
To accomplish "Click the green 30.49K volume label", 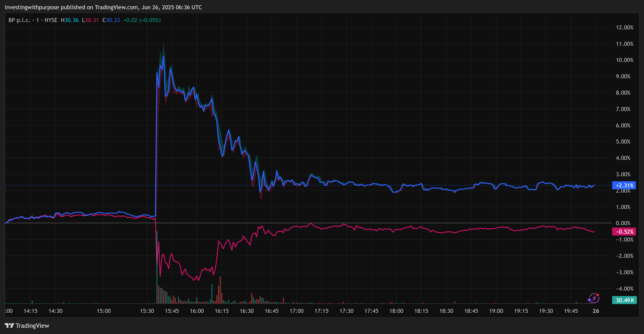I will coord(624,300).
